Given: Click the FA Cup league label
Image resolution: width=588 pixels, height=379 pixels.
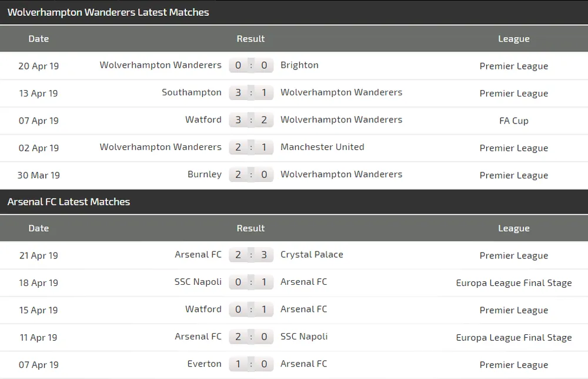Looking at the screenshot, I should 514,121.
